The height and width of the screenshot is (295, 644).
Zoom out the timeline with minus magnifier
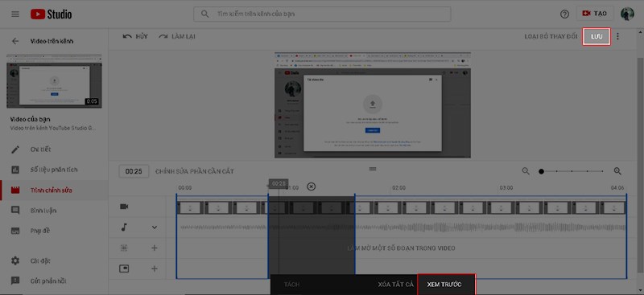(526, 171)
